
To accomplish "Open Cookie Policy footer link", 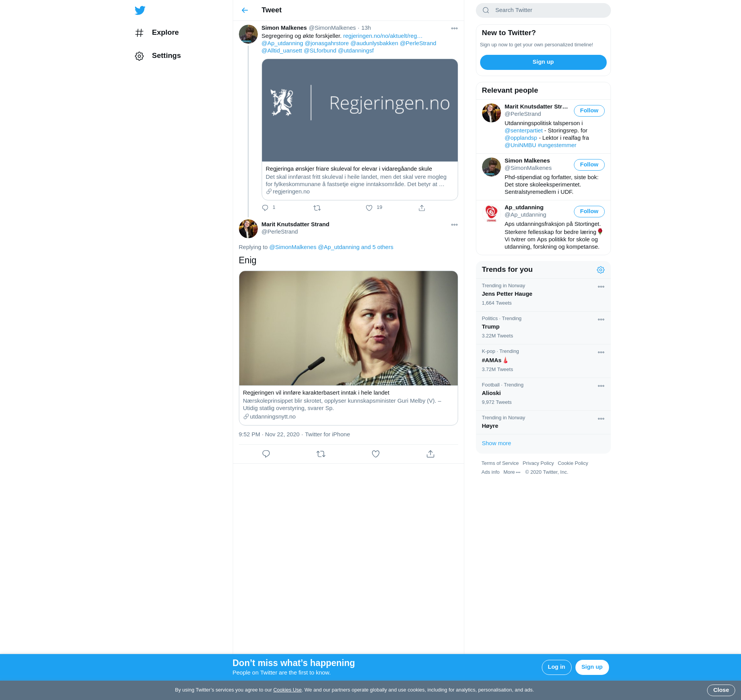I will tap(573, 463).
